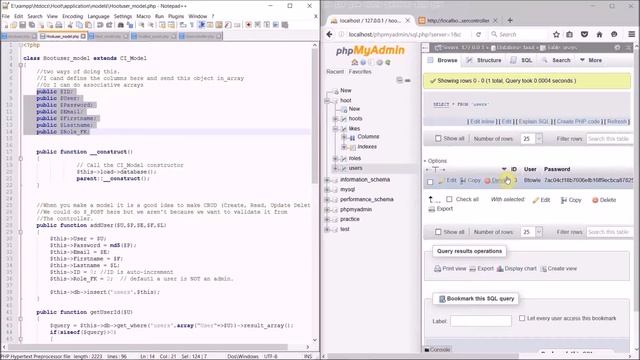This screenshot has height=360, width=640.
Task: Open Notepad++ Plugins menu
Action: click(x=176, y=16)
